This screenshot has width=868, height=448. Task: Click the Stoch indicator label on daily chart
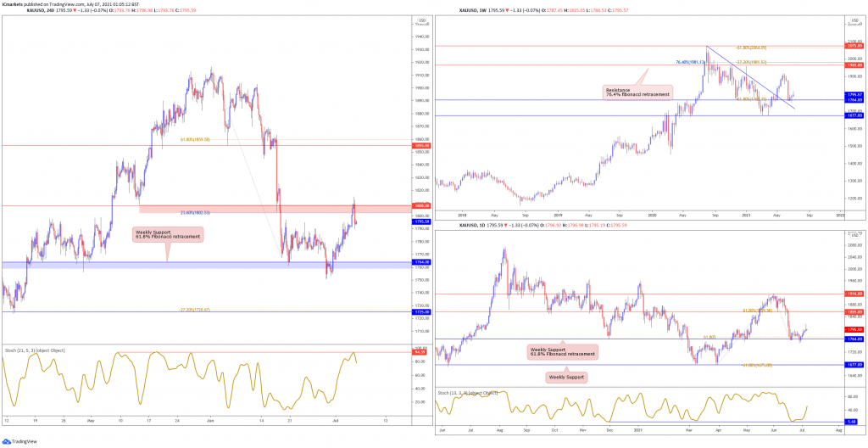tap(467, 393)
